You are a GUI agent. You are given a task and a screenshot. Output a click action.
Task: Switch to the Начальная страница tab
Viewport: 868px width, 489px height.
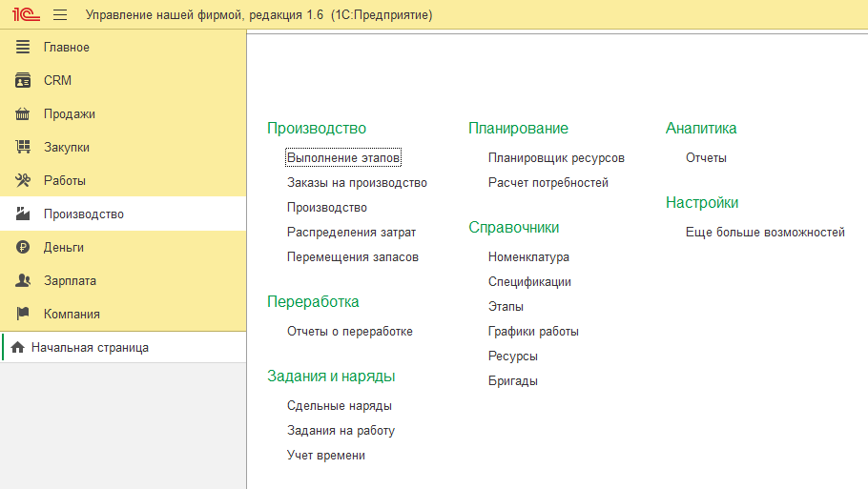click(90, 348)
